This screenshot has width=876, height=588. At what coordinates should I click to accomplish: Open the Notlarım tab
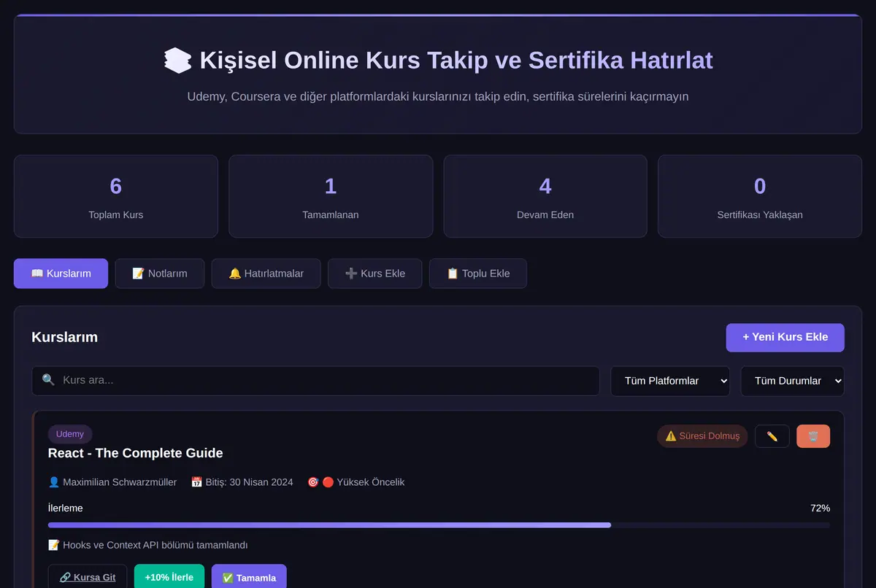point(159,274)
